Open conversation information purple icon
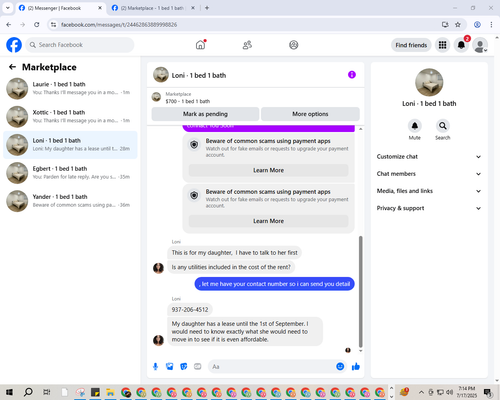 [352, 75]
